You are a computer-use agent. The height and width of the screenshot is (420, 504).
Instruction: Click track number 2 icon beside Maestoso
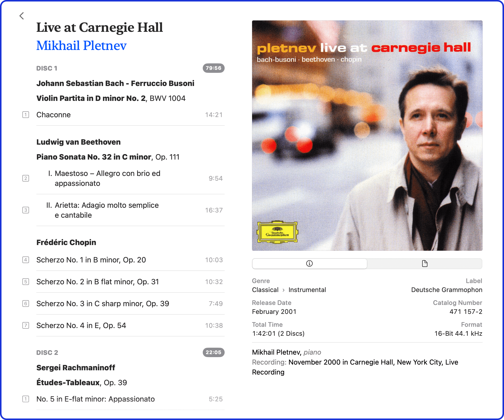tap(26, 178)
